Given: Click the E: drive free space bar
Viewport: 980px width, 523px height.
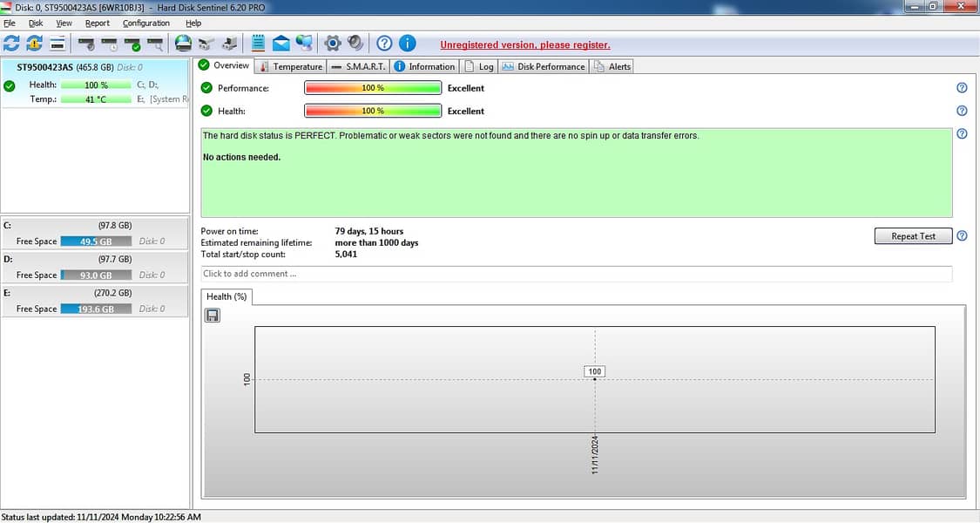Looking at the screenshot, I should tap(97, 309).
